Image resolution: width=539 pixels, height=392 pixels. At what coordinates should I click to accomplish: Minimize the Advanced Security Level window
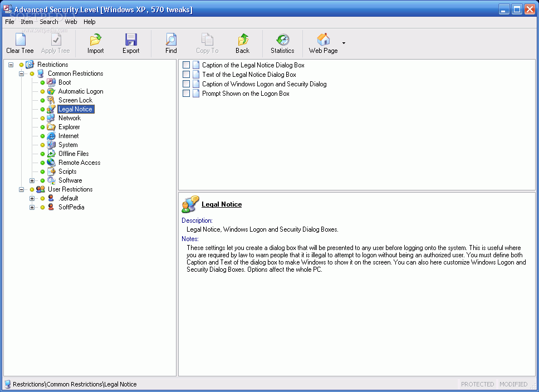point(504,9)
